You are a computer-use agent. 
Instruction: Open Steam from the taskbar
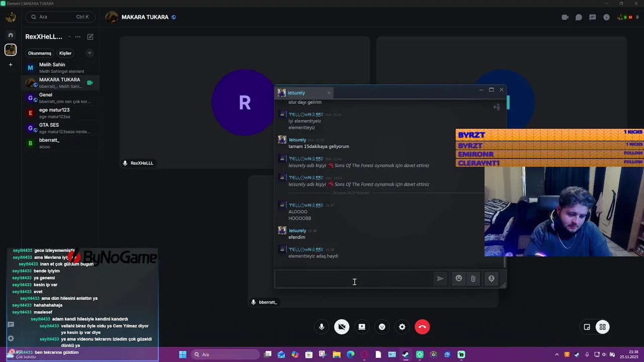[x=406, y=354]
